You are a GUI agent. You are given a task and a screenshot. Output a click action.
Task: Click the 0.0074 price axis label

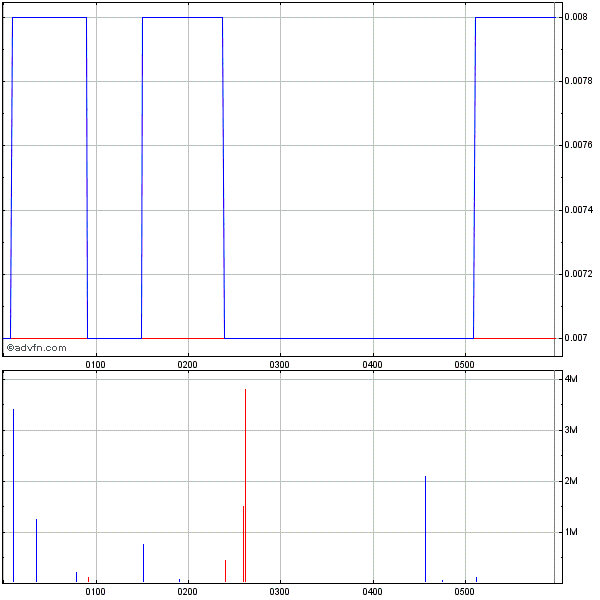point(578,210)
